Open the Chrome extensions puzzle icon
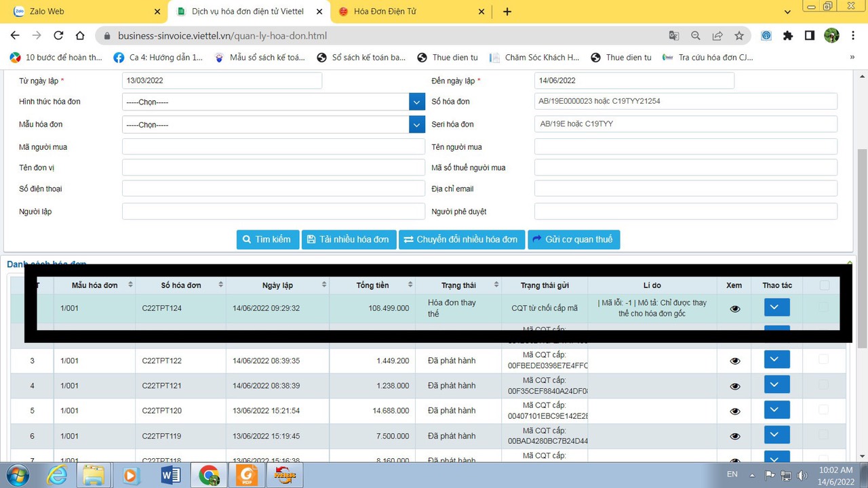This screenshot has width=868, height=488. coord(787,35)
